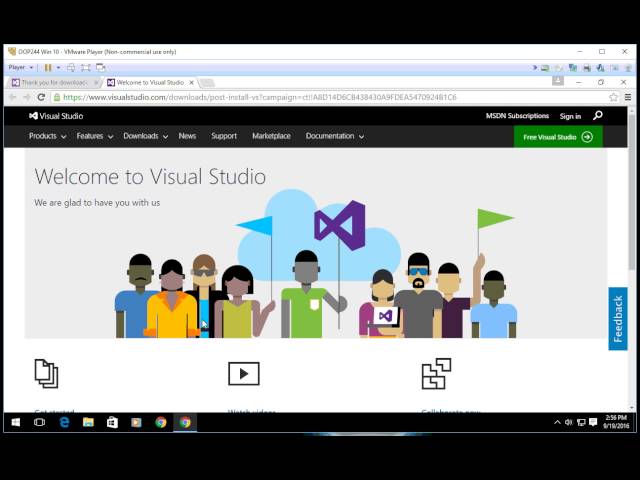Click the volume icon in system tray
The width and height of the screenshot is (640, 480).
(569, 422)
